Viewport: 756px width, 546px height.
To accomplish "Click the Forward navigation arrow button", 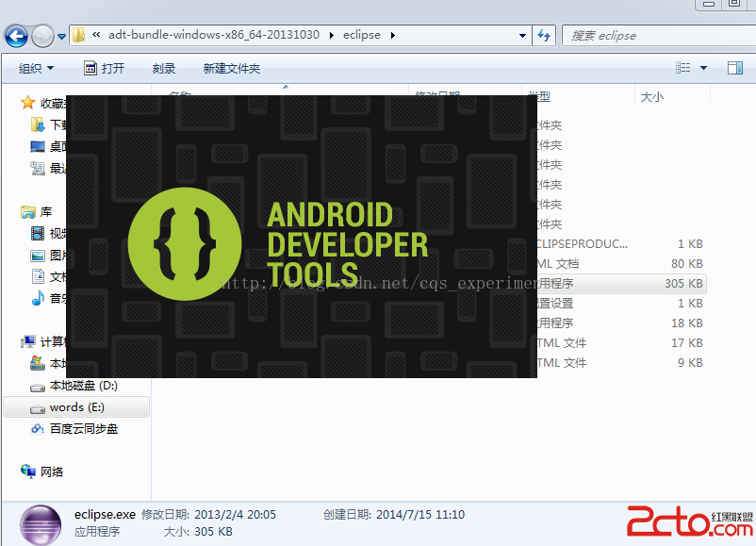I will click(42, 36).
